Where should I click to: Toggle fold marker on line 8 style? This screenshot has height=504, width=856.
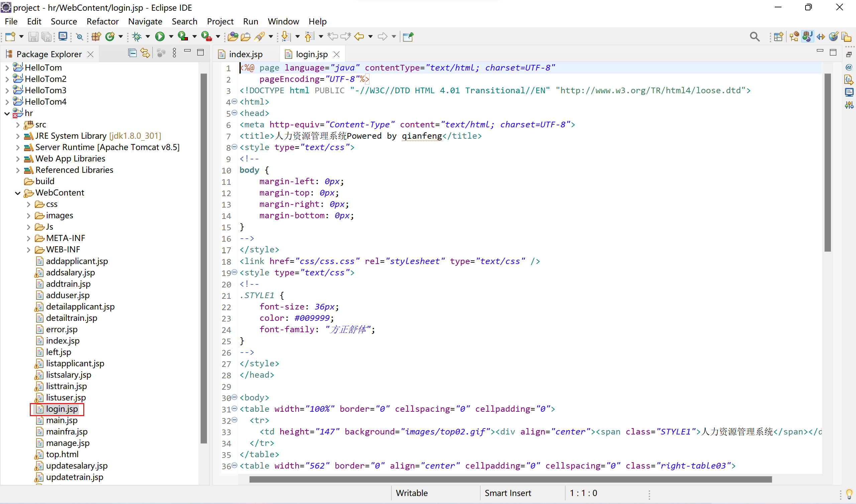pyautogui.click(x=234, y=147)
